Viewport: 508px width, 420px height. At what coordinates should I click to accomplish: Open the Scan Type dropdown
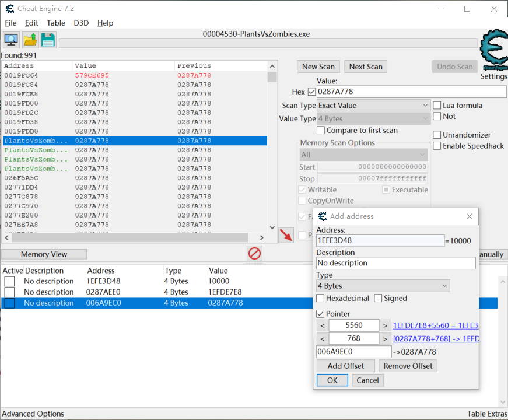[373, 106]
